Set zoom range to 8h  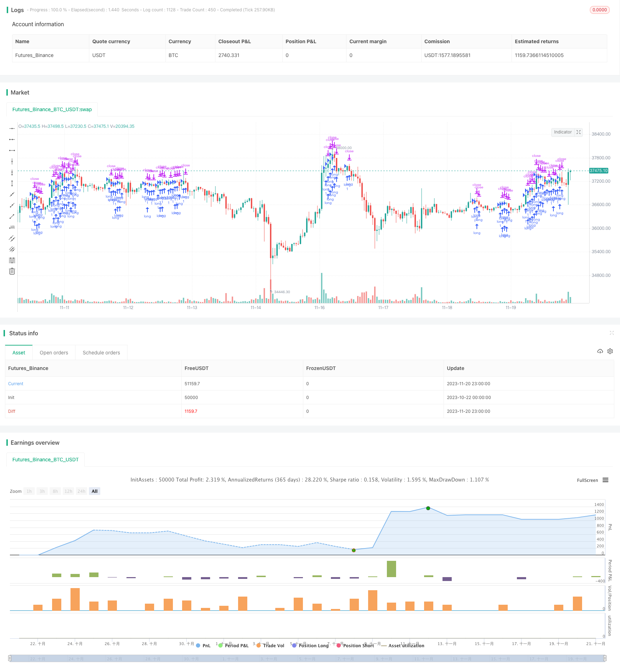(x=55, y=491)
